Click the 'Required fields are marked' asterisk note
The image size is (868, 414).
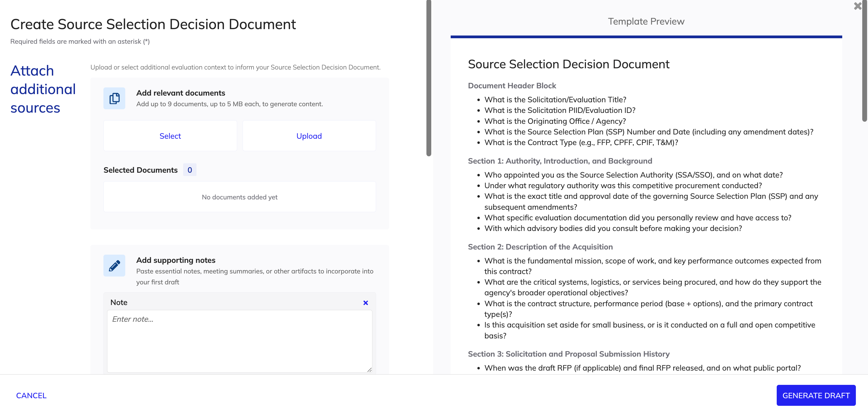(x=80, y=42)
